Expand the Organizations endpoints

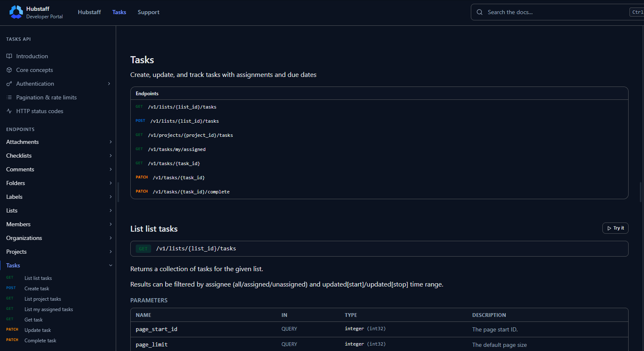tap(111, 238)
